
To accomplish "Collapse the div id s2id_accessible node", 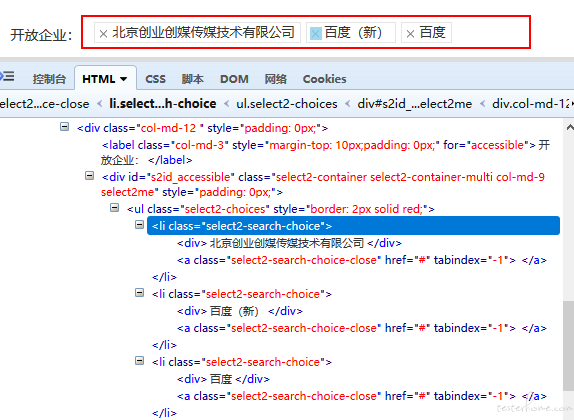I will 89,175.
